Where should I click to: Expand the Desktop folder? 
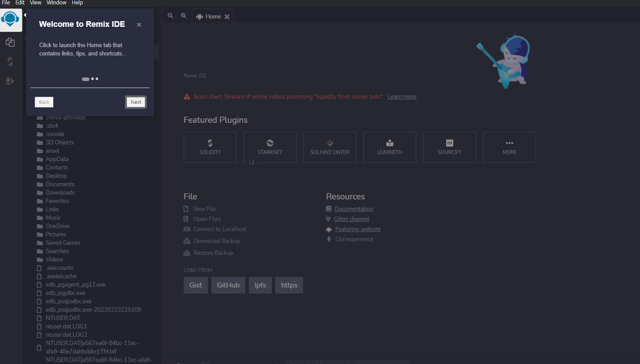[56, 176]
